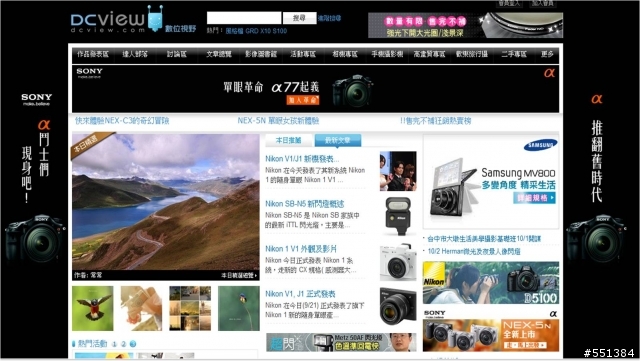This screenshot has width=640, height=361.
Task: Click the SB-N5 flash unit thumbnail
Action: click(x=398, y=216)
